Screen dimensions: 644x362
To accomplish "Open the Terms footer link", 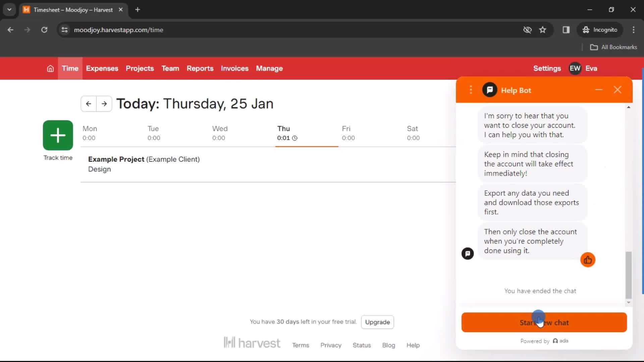I will point(301,345).
